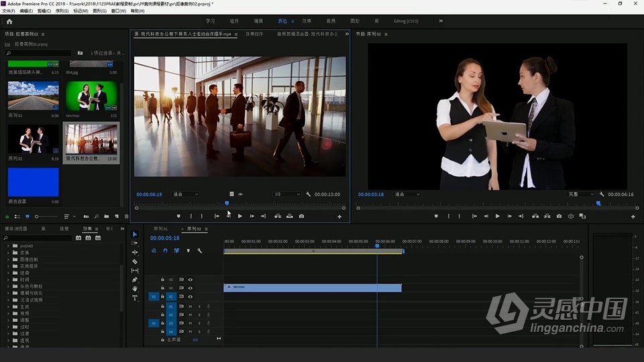The width and height of the screenshot is (644, 362).
Task: Open program monitor settings wrench
Action: tap(602, 194)
